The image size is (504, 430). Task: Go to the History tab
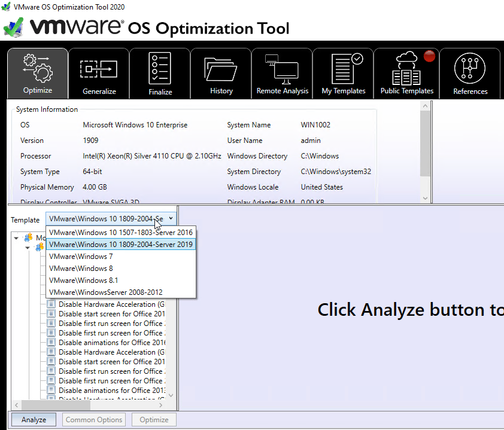(221, 74)
